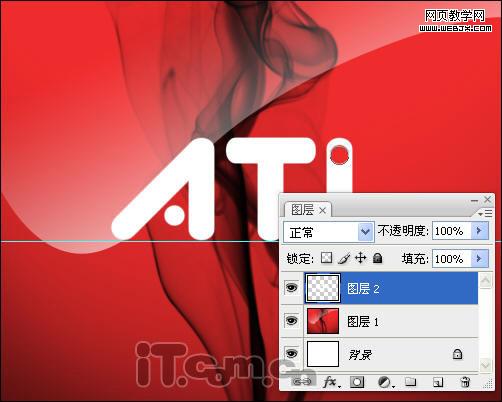Click the lock icon on 背景 layer
This screenshot has height=402, width=502.
click(457, 354)
